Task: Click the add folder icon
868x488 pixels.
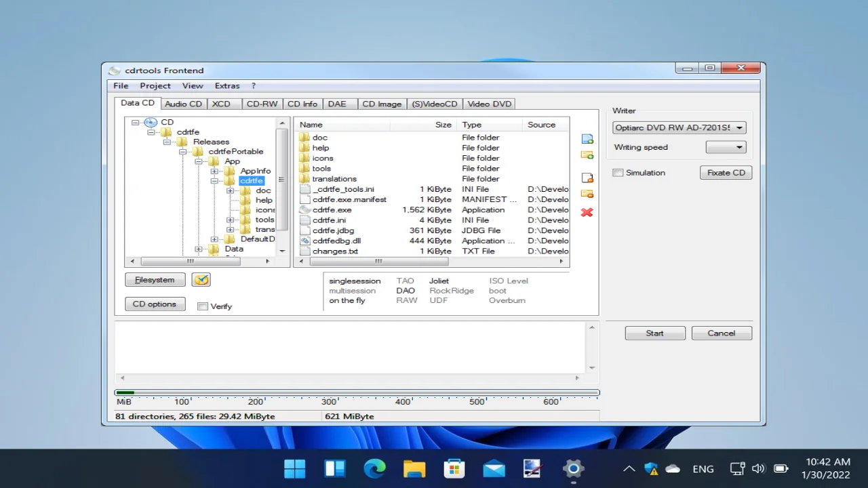Action: (587, 155)
